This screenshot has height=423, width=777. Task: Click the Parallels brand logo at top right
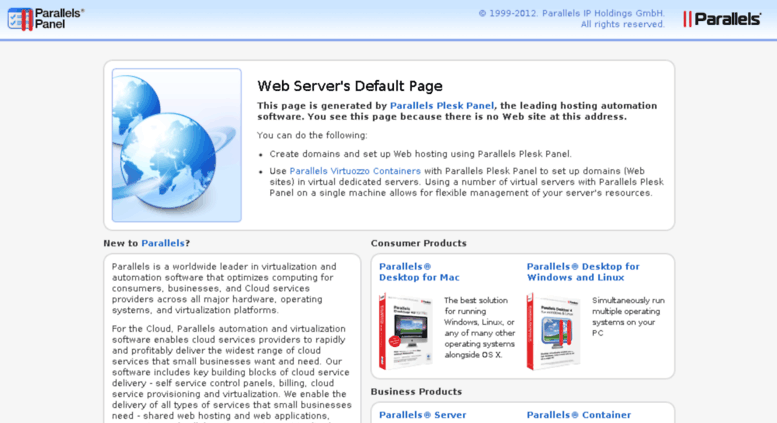722,19
